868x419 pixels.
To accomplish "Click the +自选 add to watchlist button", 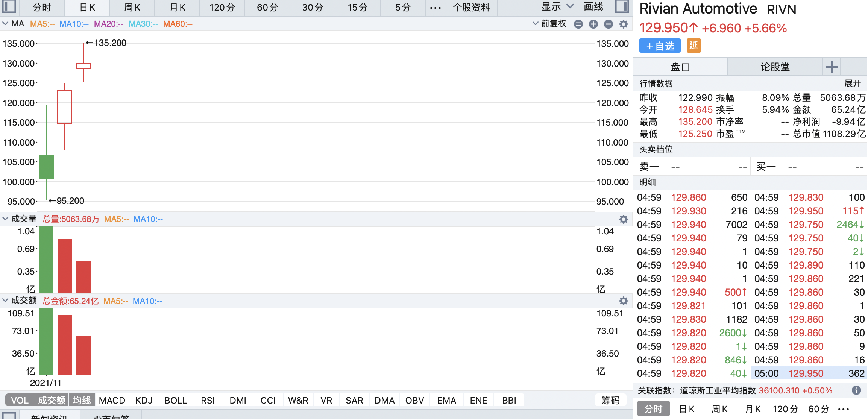I will 660,46.
